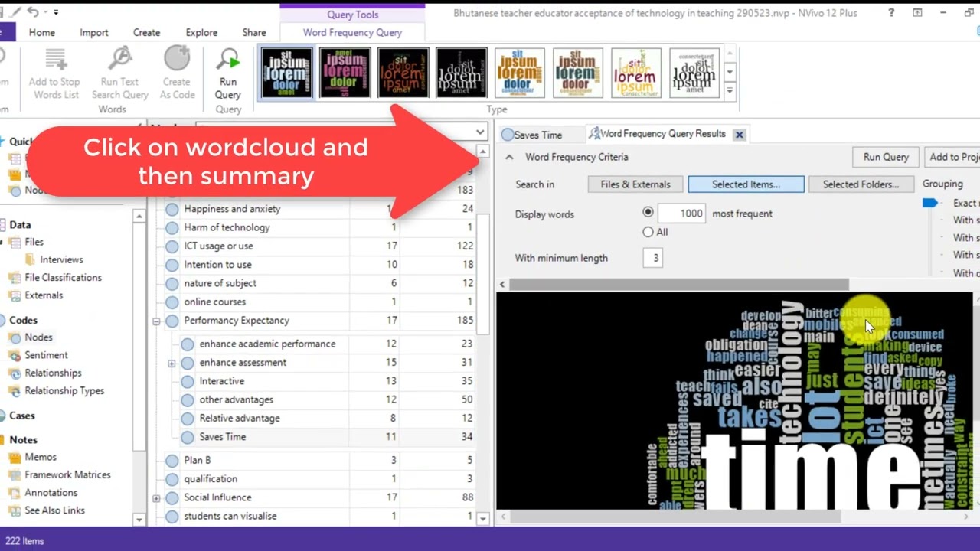Click node circle icon beside Saves Time row
Screen dimensions: 980x551
pos(188,437)
